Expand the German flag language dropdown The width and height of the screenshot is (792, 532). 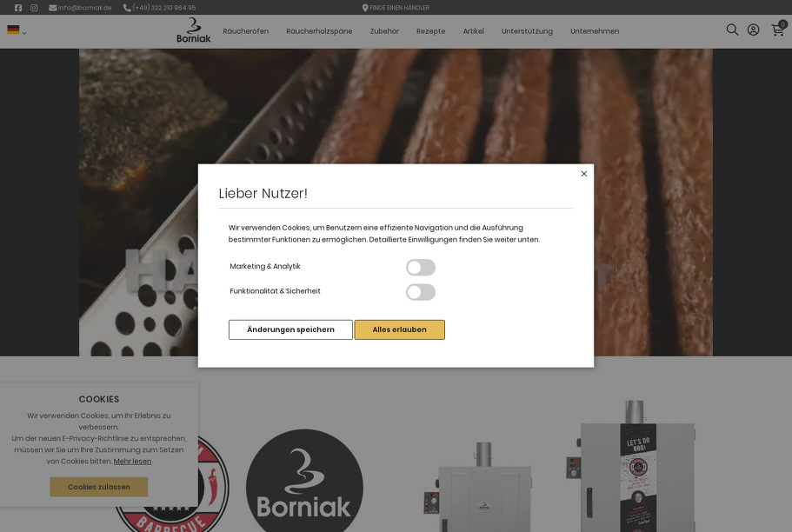pos(17,30)
